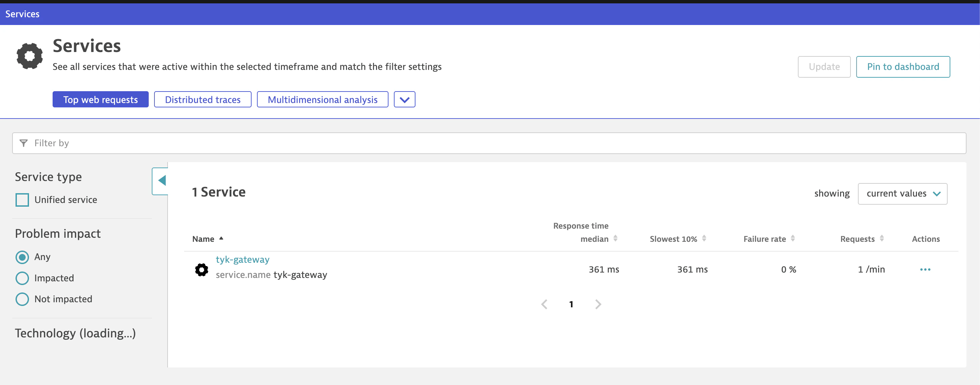Click the previous page arrow
The width and height of the screenshot is (980, 385).
click(x=544, y=304)
